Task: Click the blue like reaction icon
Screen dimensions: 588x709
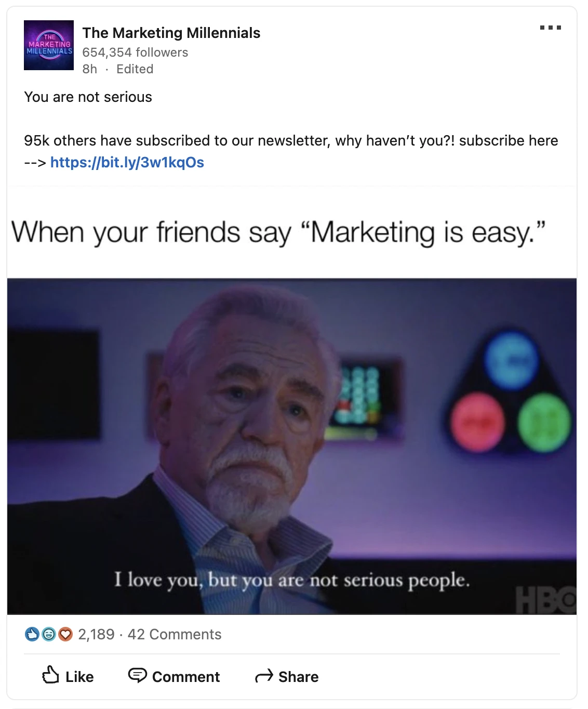Action: click(32, 634)
